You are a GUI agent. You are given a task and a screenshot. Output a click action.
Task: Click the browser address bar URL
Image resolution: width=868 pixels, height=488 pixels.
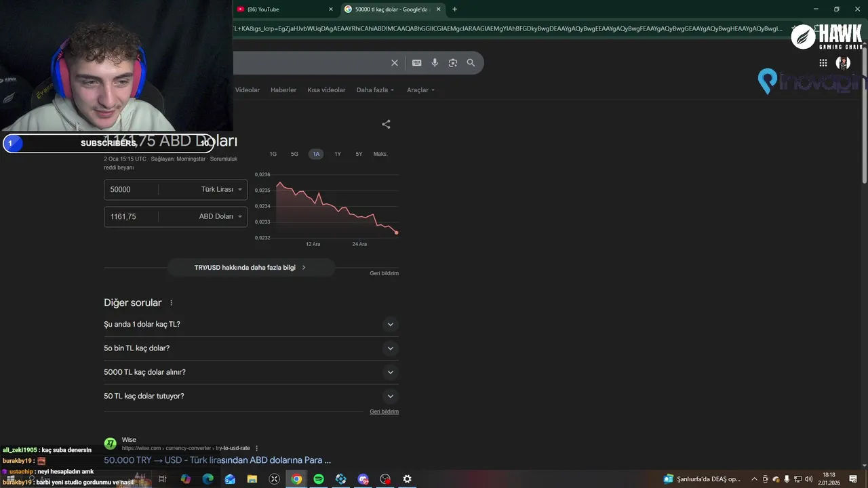click(x=509, y=28)
